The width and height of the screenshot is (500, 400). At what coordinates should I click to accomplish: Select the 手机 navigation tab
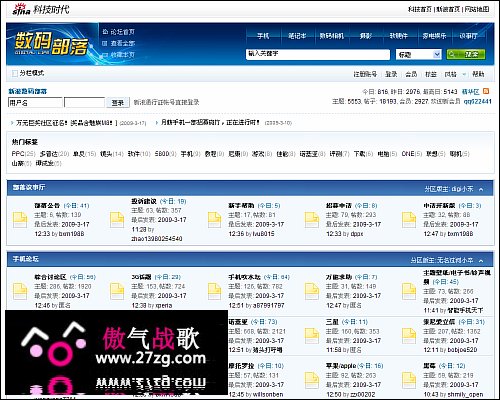coord(263,36)
